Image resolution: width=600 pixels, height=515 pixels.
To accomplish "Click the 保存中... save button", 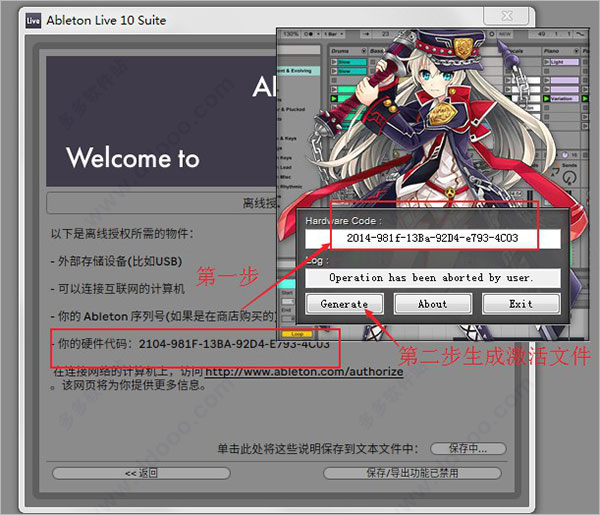I will click(x=468, y=448).
